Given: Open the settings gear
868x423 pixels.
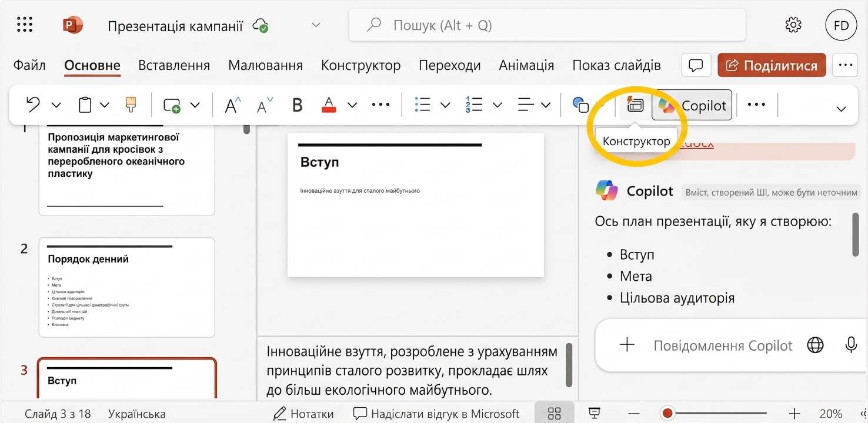Looking at the screenshot, I should coord(793,25).
